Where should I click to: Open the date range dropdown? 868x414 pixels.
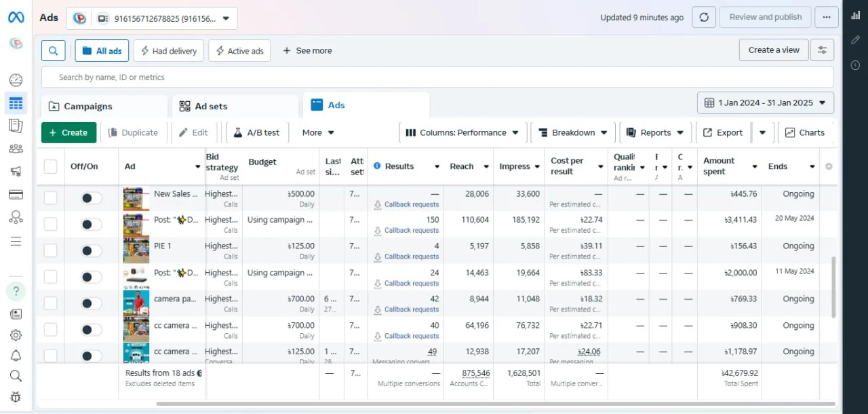(765, 103)
